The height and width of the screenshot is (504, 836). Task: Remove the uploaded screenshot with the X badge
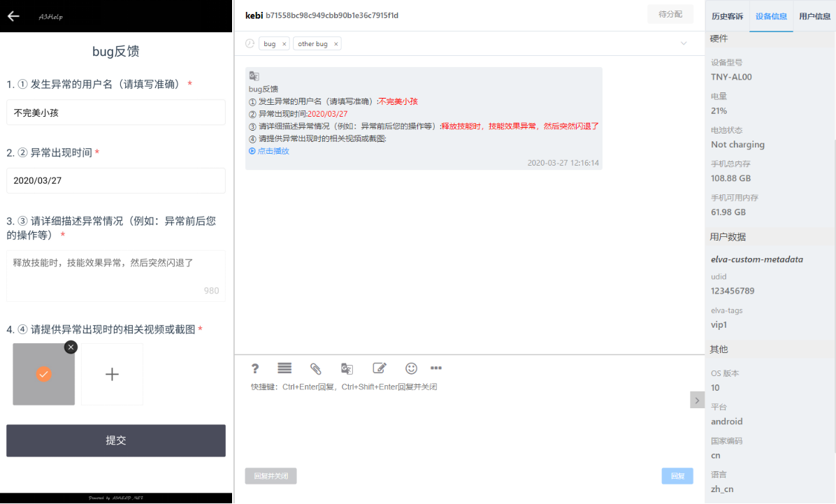71,347
